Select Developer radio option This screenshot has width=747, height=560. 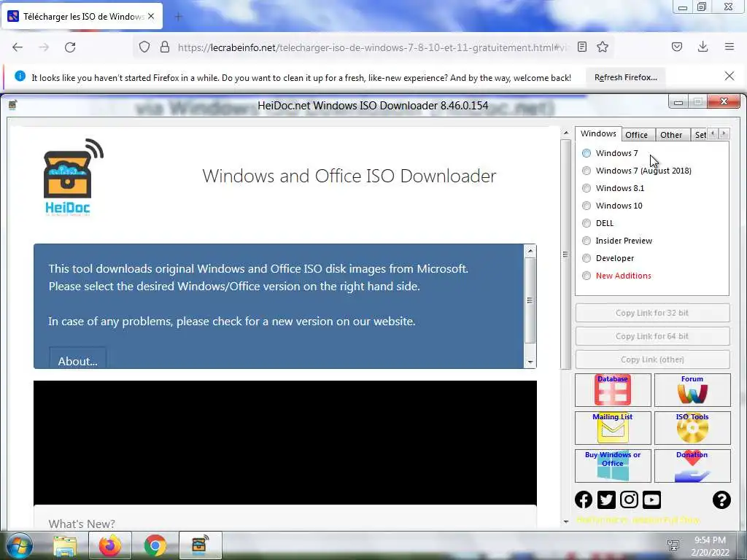click(x=608, y=258)
